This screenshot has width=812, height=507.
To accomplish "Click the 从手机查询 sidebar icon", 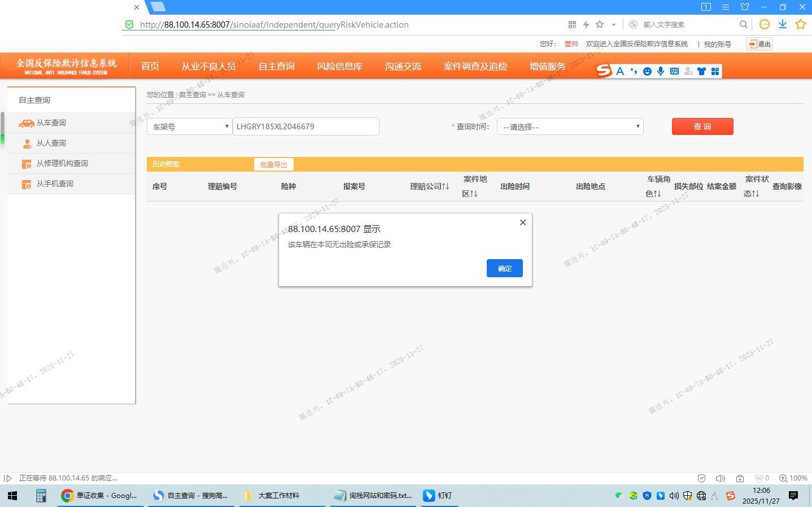I will (x=27, y=184).
